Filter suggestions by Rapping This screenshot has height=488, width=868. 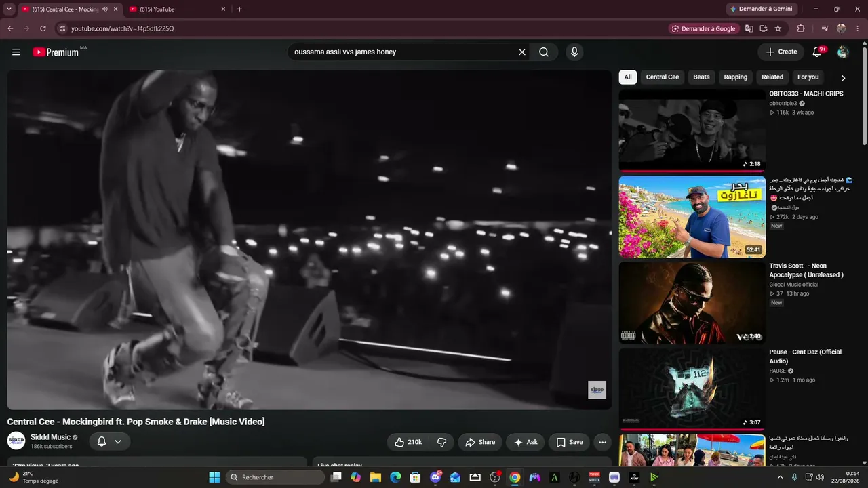click(x=735, y=77)
